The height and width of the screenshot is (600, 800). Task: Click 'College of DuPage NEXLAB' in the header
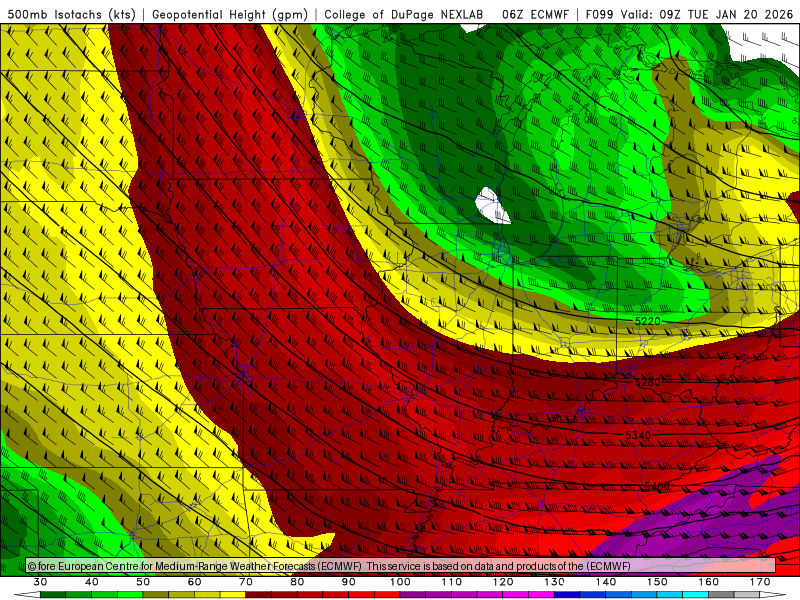point(404,14)
